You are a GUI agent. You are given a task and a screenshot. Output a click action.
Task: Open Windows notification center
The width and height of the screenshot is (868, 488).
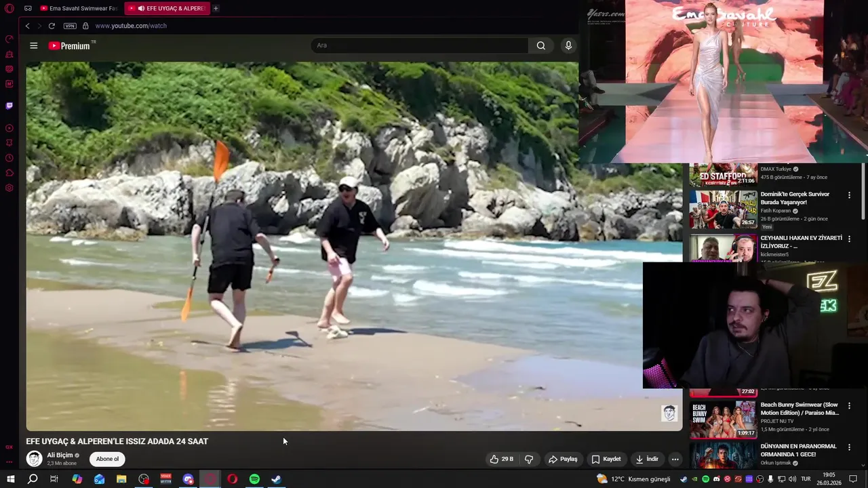coord(854,479)
